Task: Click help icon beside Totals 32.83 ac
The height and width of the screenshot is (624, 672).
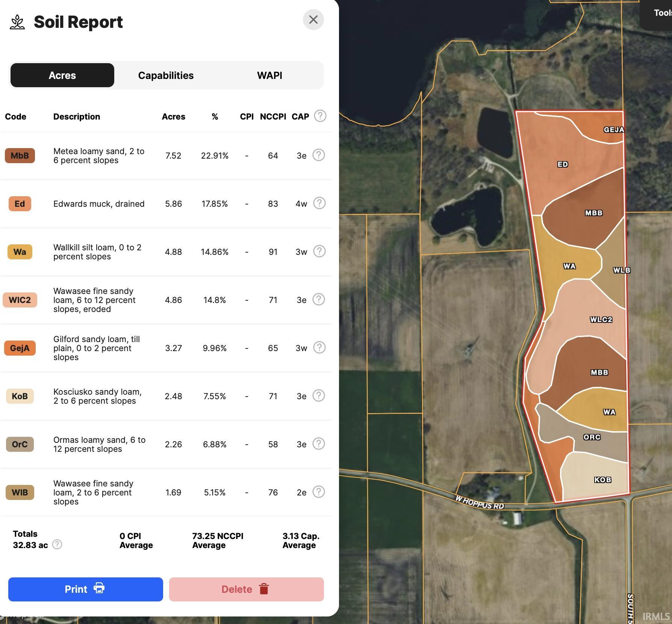Action: tap(57, 544)
